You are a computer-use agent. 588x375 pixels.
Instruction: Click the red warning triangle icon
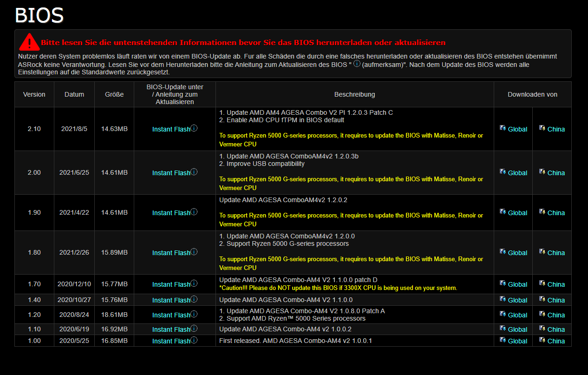pyautogui.click(x=29, y=42)
